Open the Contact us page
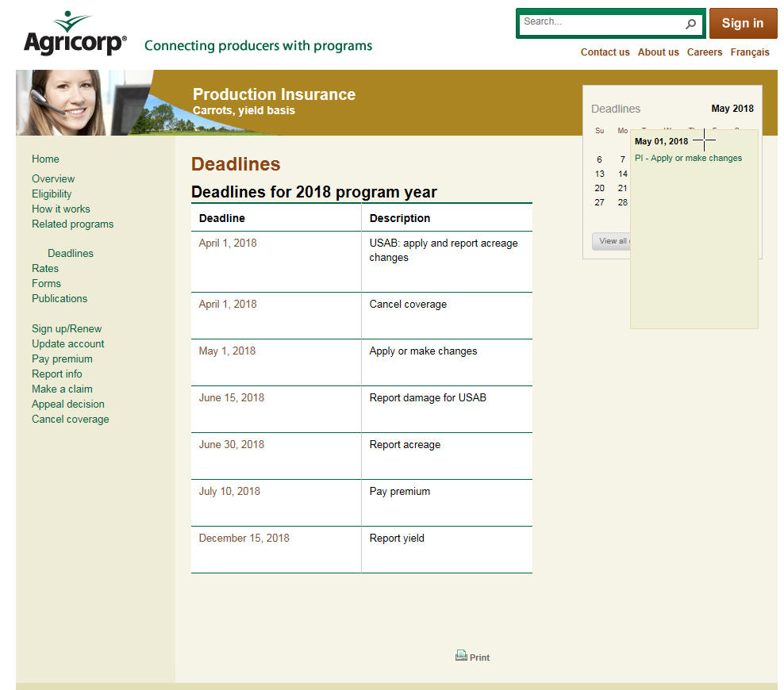 [605, 52]
